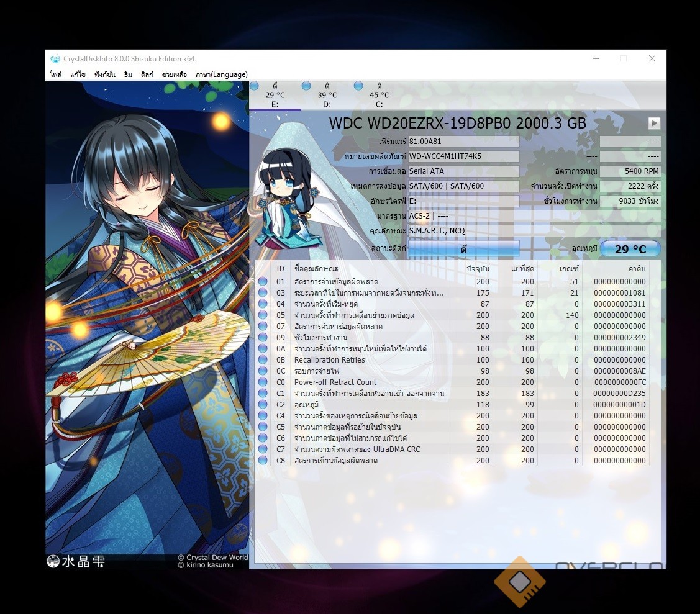
Task: Click the ดี health status button
Action: [x=463, y=249]
